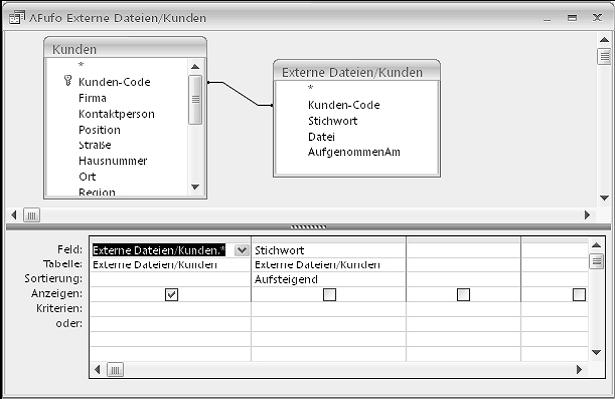The height and width of the screenshot is (399, 615).
Task: Click the Kunden table title bar
Action: (125, 49)
